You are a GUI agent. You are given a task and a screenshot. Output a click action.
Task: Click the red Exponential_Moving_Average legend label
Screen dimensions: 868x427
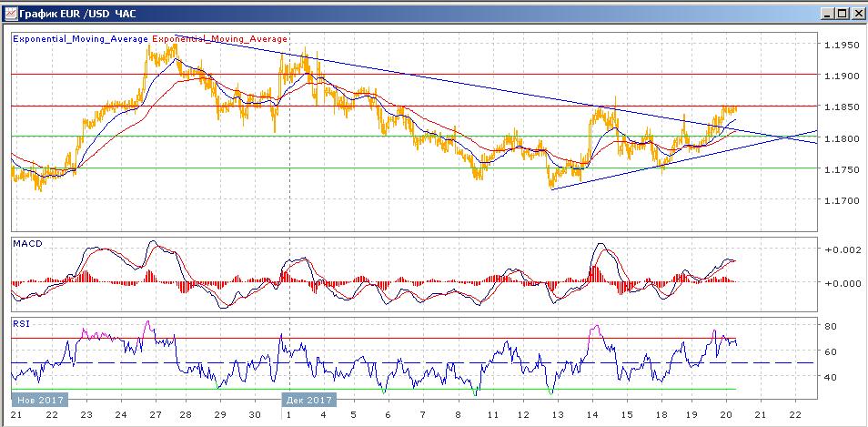(219, 39)
